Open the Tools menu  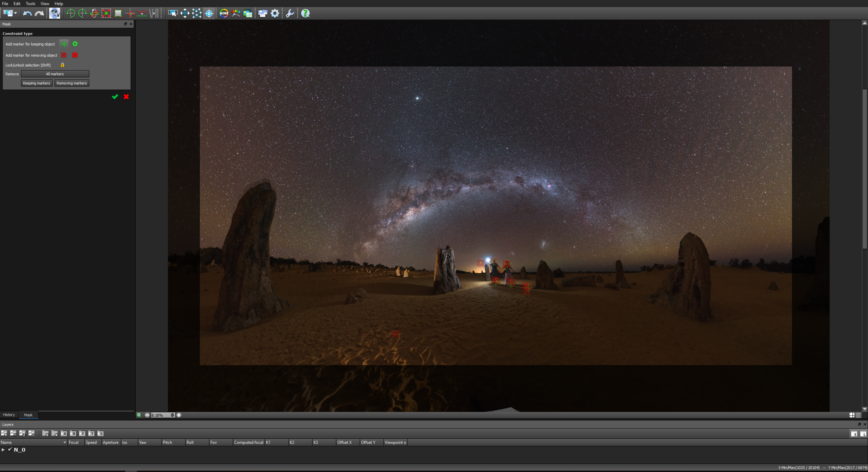[x=30, y=3]
